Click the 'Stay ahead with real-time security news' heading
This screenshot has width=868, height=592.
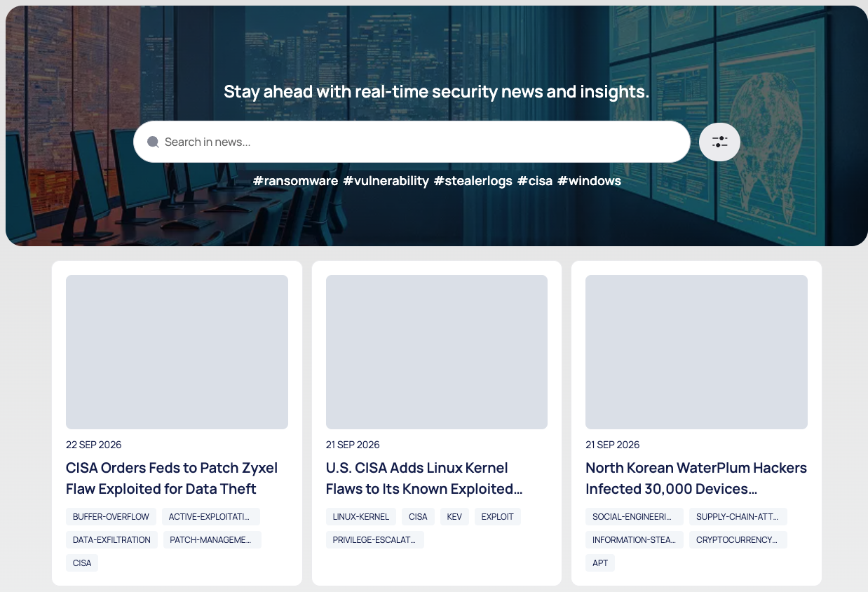[x=437, y=92]
